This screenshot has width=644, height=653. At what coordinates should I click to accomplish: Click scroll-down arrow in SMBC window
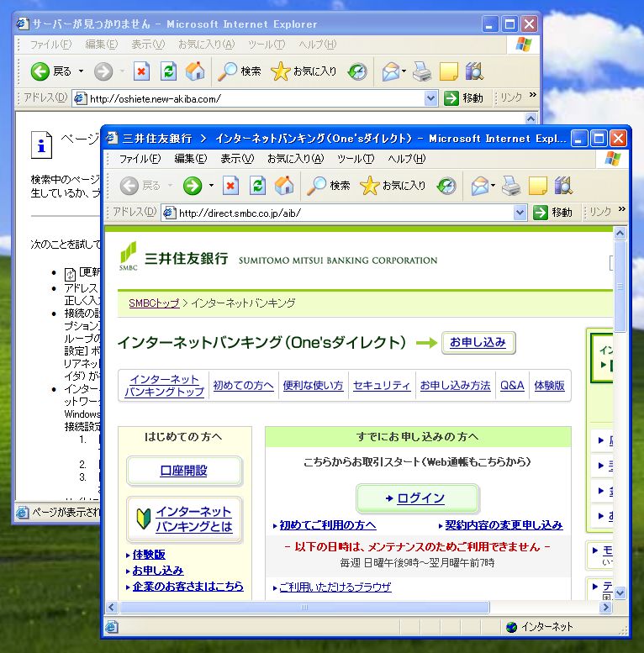(x=620, y=592)
